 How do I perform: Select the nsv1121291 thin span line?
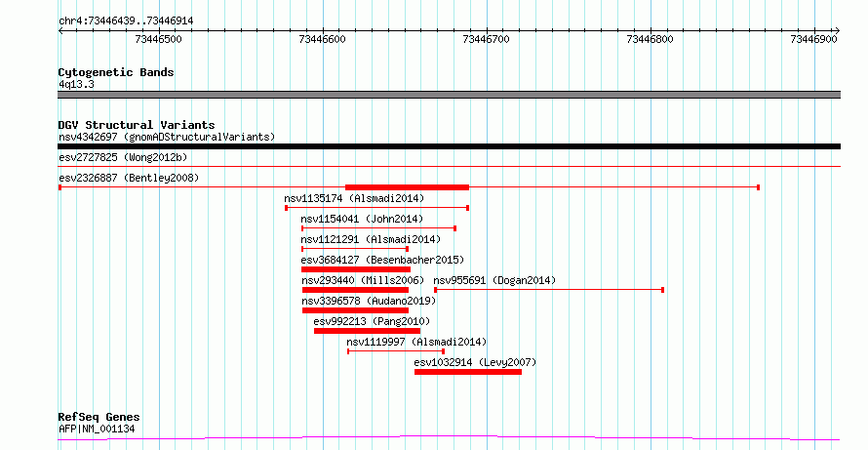click(355, 249)
